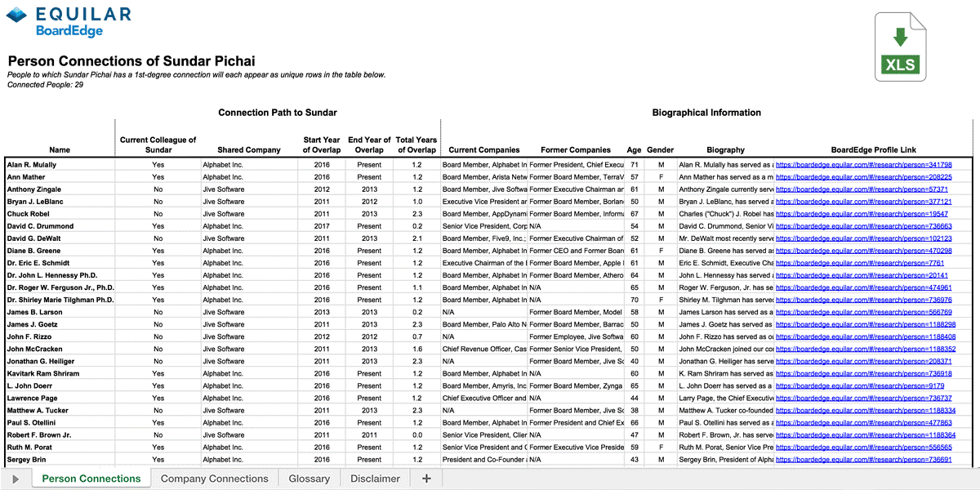Click the Biographical Information heading
Image resolution: width=980 pixels, height=490 pixels.
click(706, 113)
